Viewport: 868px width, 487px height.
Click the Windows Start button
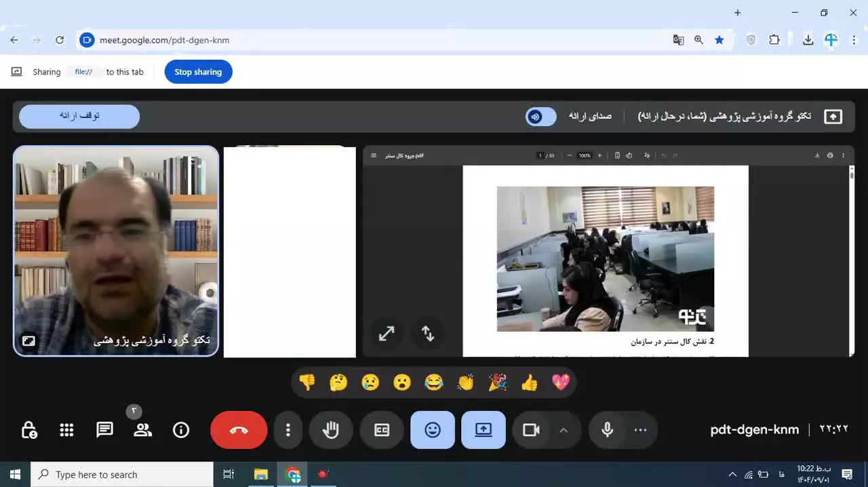[15, 475]
